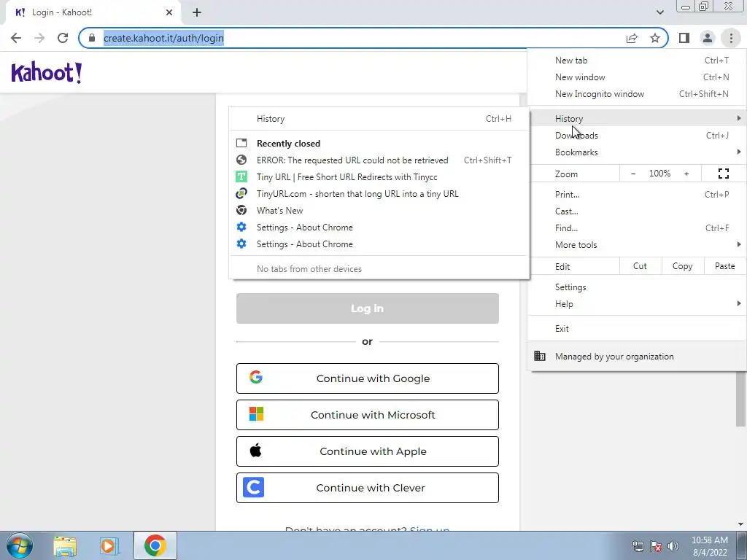The image size is (747, 560).
Task: Expand the More tools submenu
Action: [x=637, y=244]
